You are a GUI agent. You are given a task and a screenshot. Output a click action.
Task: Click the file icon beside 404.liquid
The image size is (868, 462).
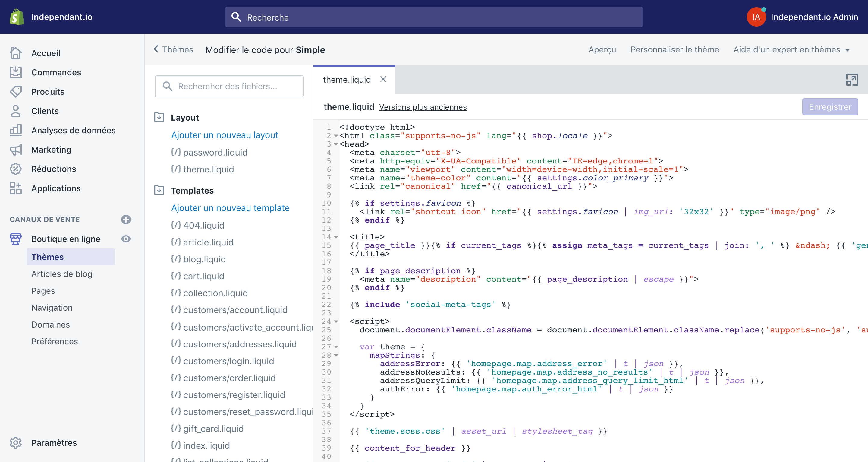(x=175, y=225)
